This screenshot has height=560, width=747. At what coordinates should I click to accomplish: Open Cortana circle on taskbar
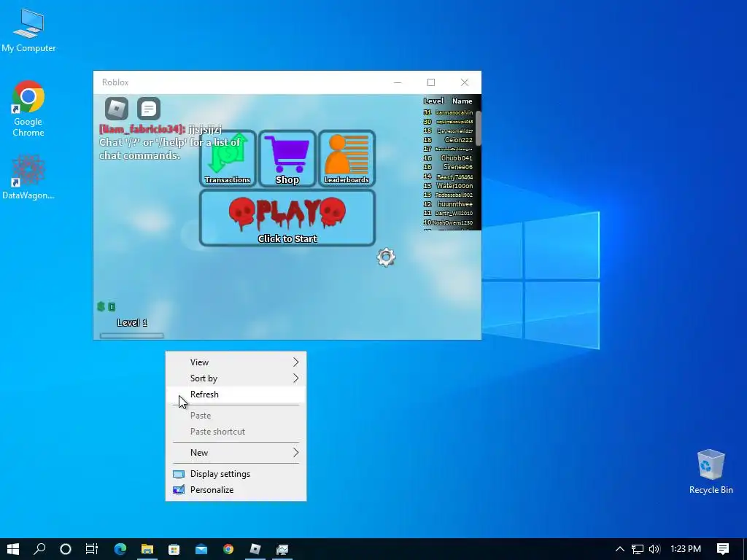(x=65, y=549)
